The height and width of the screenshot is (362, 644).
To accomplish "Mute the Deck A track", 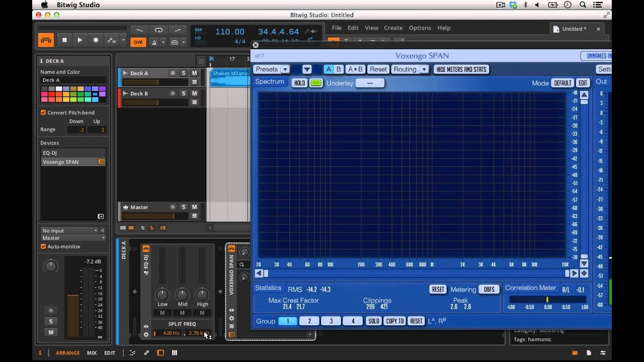I will click(x=194, y=73).
